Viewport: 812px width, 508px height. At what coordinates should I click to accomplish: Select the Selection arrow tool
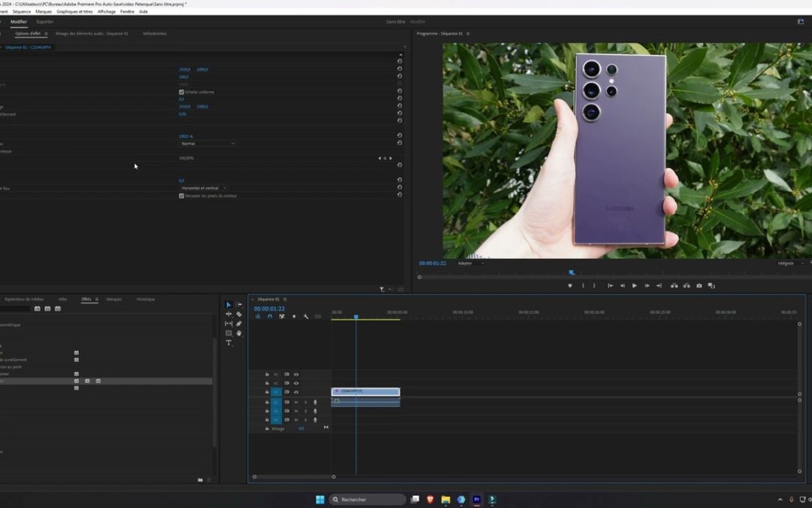pyautogui.click(x=229, y=305)
